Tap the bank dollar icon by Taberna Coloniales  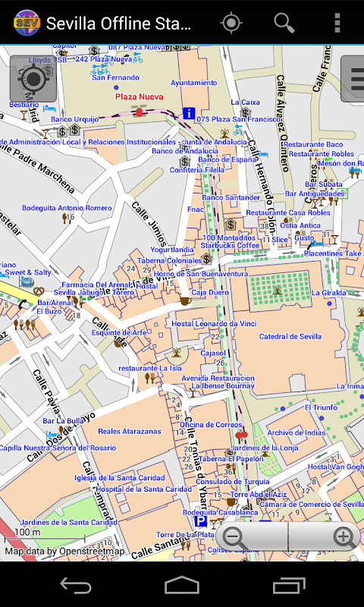(206, 258)
